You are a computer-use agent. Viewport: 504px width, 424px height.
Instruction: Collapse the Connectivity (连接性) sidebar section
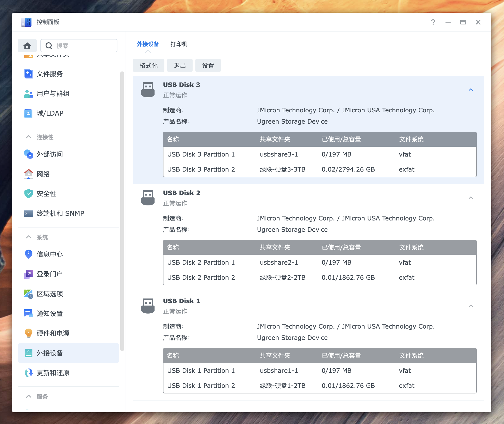tap(29, 137)
